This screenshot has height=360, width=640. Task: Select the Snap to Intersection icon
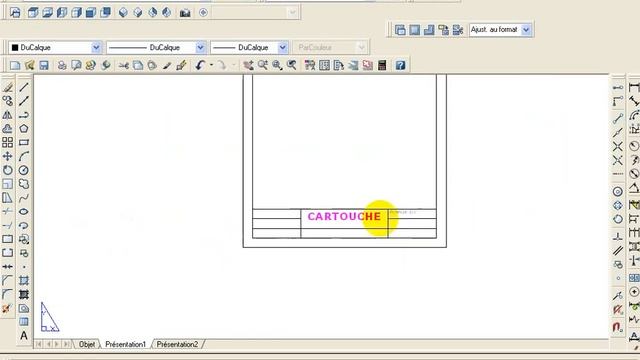pyautogui.click(x=618, y=147)
